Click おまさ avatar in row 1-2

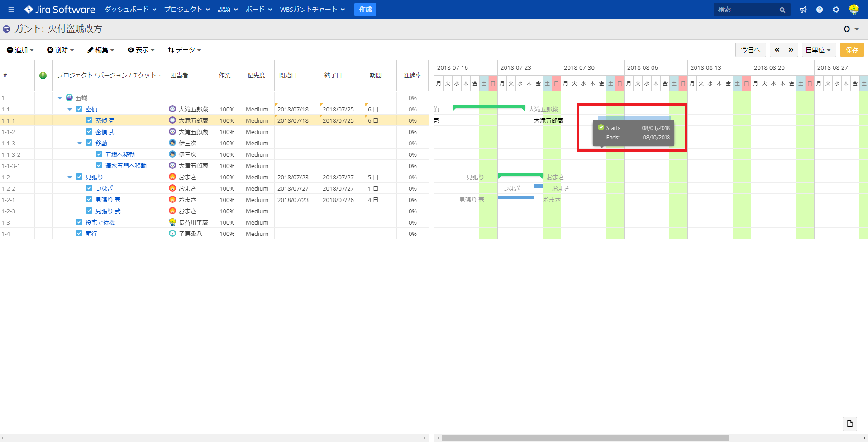(x=172, y=177)
